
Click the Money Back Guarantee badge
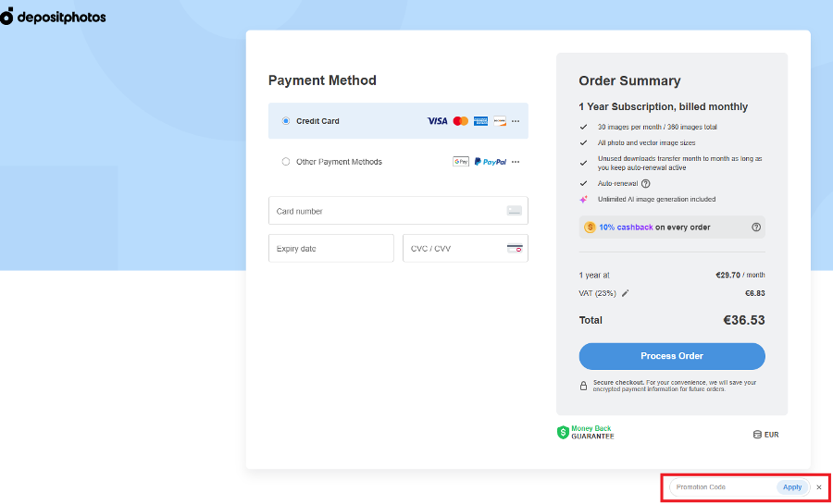[x=585, y=432]
